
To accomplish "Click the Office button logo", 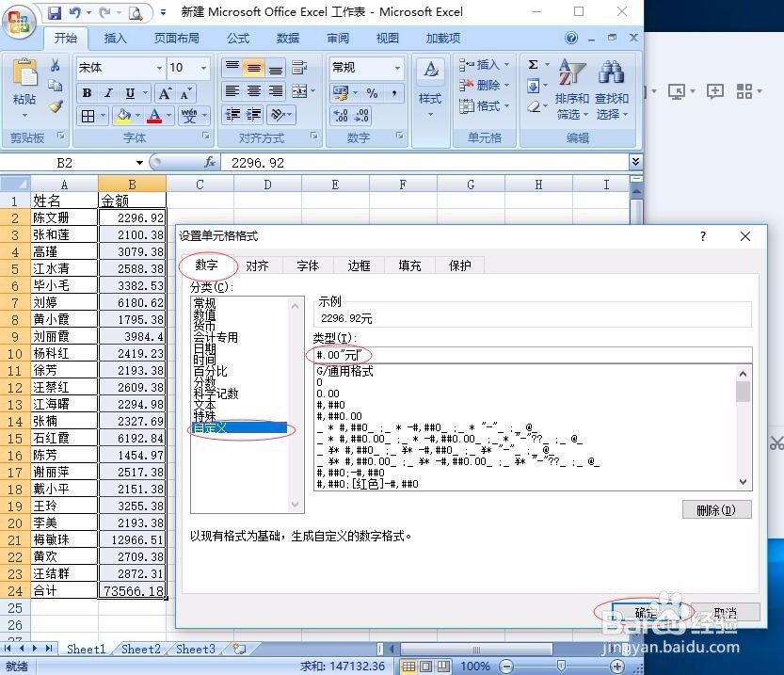I will pyautogui.click(x=19, y=22).
